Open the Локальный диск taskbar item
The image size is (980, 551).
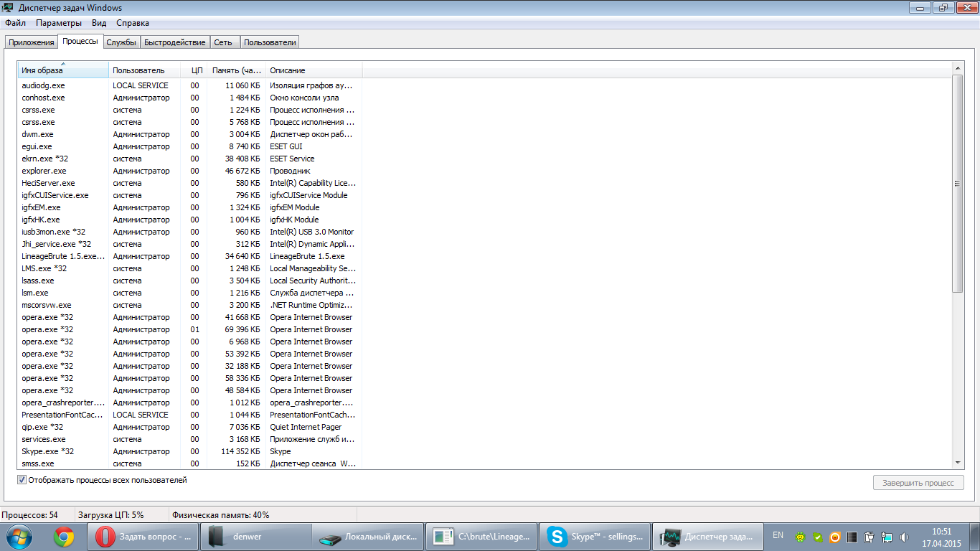tap(367, 536)
